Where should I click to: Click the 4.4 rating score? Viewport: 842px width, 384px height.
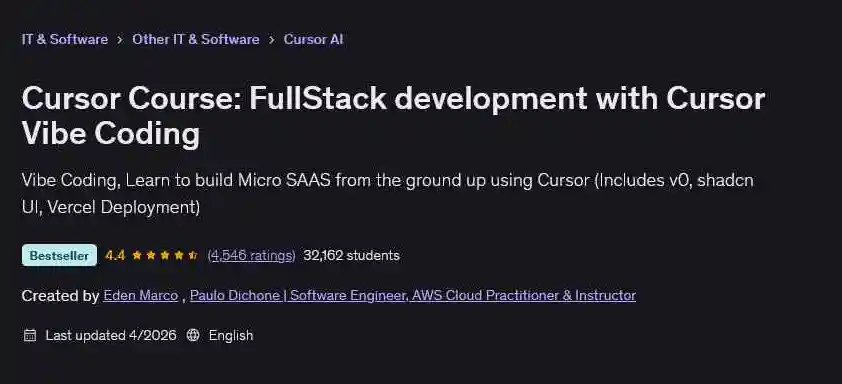(x=115, y=255)
